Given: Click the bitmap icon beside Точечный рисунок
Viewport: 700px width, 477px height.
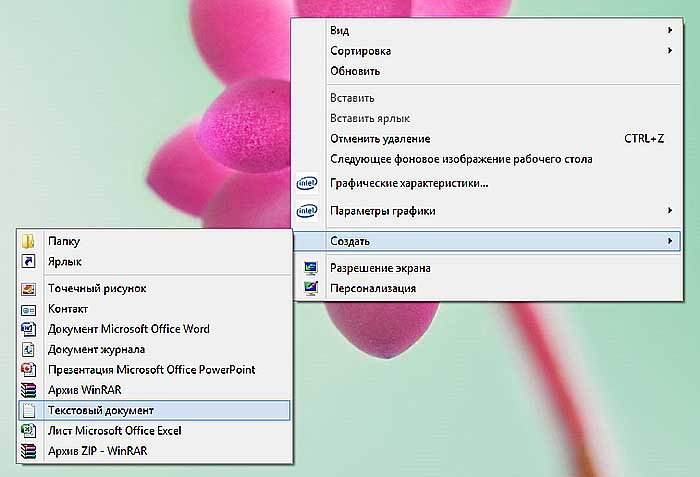Looking at the screenshot, I should [28, 289].
